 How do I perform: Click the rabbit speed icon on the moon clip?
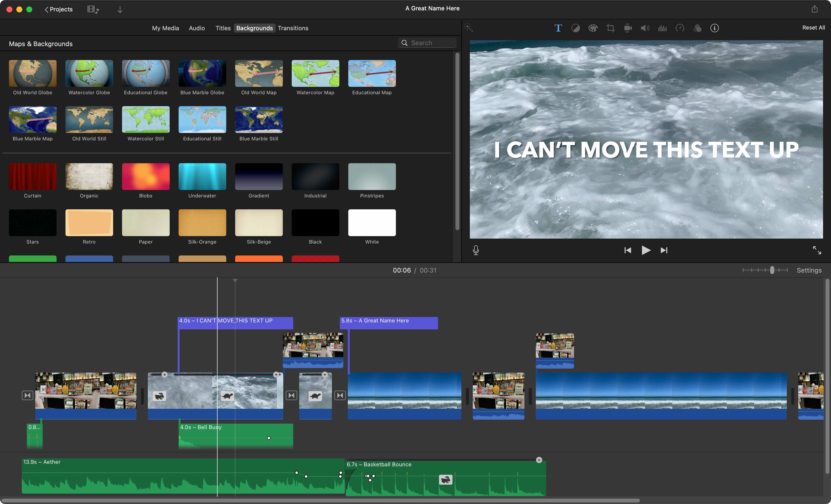160,396
